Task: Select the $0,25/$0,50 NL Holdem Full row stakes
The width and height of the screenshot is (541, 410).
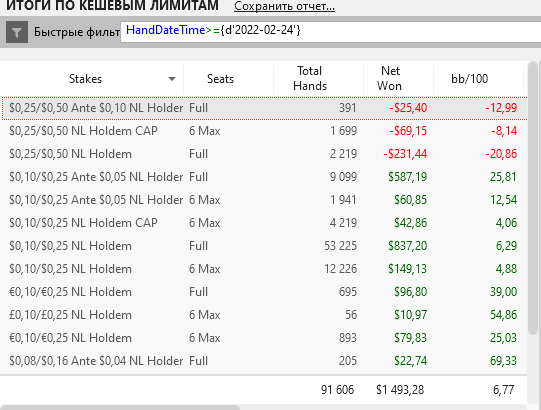Action: click(70, 154)
